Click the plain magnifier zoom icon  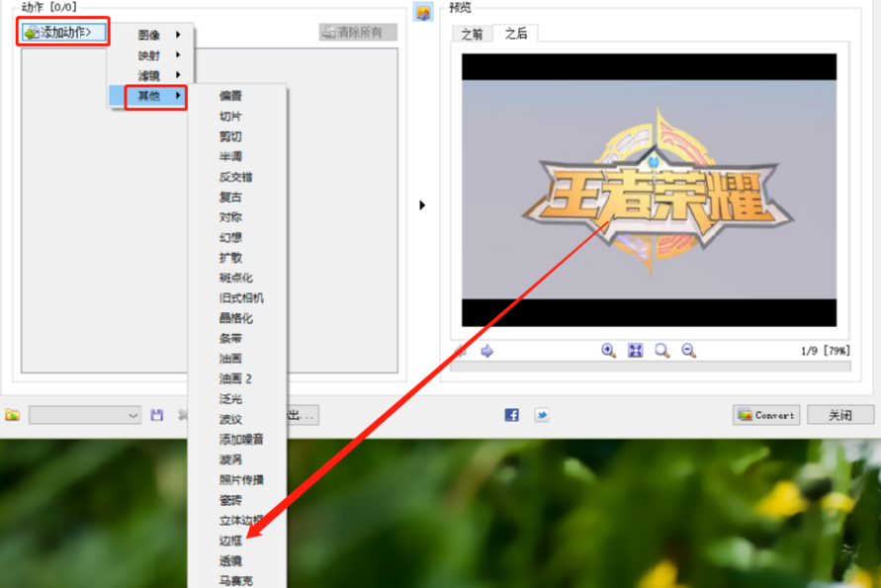662,351
